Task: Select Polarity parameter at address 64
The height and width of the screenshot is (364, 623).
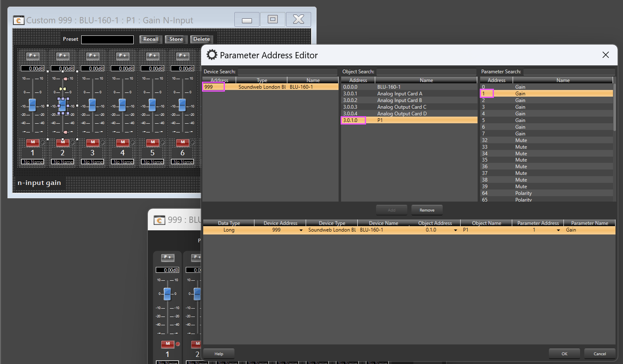Action: tap(523, 193)
